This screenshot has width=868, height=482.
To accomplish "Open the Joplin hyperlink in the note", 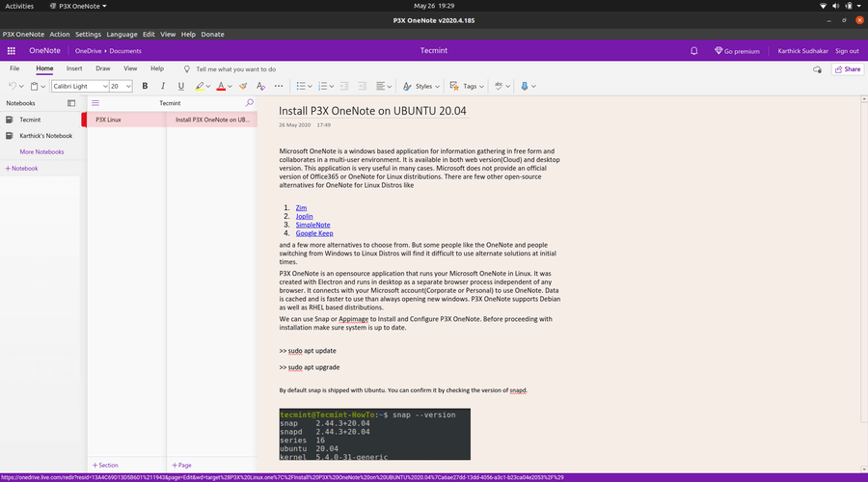I will (x=305, y=216).
